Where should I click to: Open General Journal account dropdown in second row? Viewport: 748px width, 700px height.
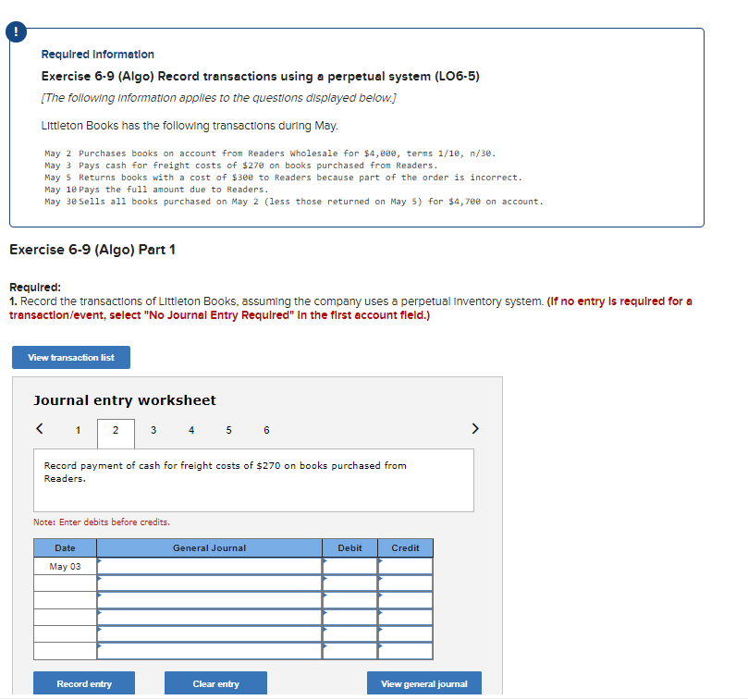(x=209, y=583)
